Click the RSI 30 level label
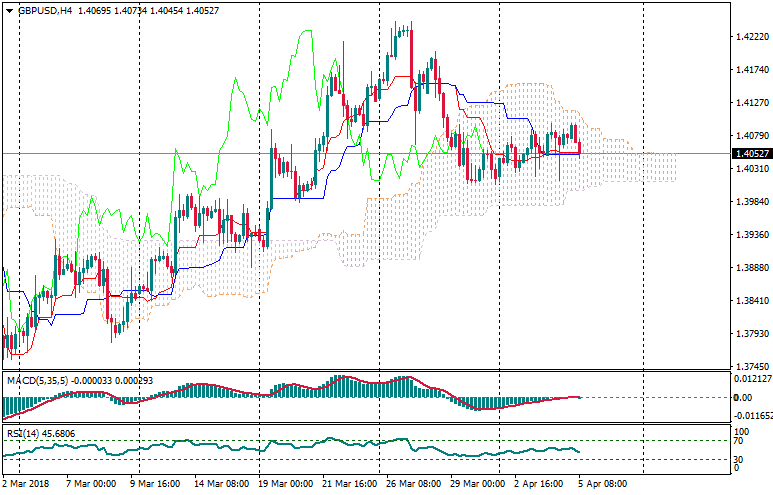Viewport: 773px width, 495px height. coord(741,459)
